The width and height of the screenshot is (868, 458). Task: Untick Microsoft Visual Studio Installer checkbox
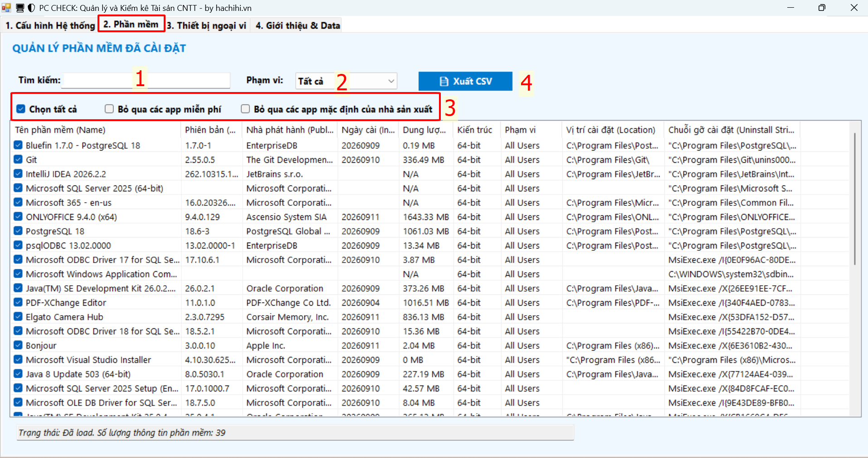(18, 360)
